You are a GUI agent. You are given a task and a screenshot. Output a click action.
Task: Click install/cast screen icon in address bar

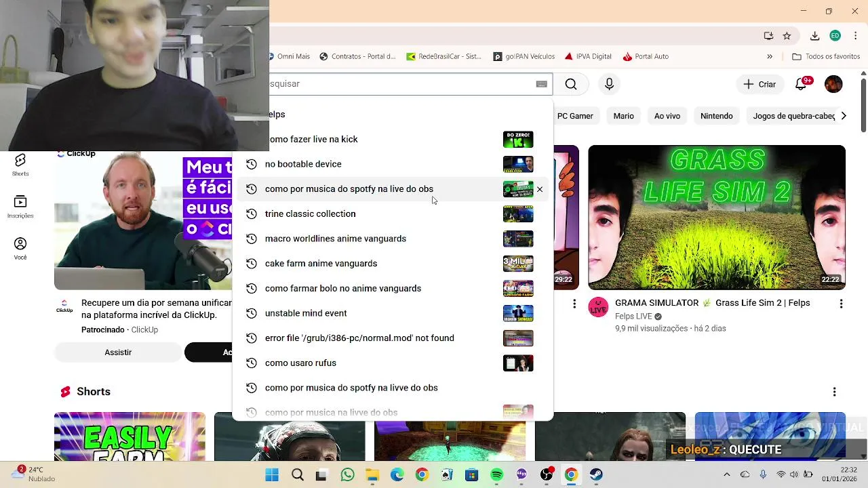tap(768, 36)
